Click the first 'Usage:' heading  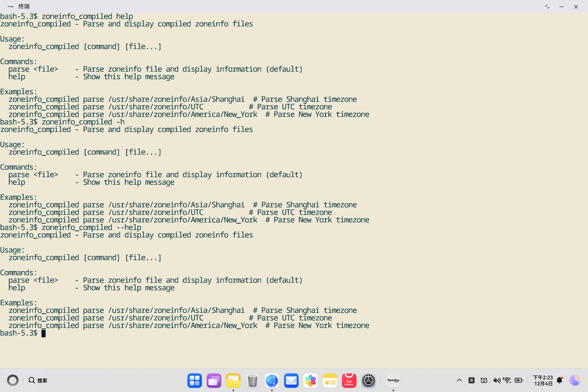tap(12, 39)
